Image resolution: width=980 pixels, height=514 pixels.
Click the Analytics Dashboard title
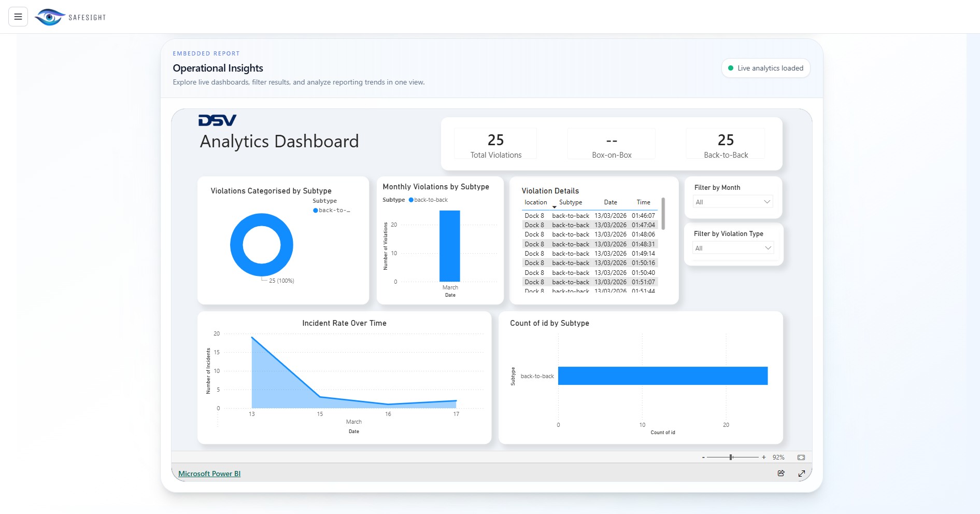click(x=279, y=141)
